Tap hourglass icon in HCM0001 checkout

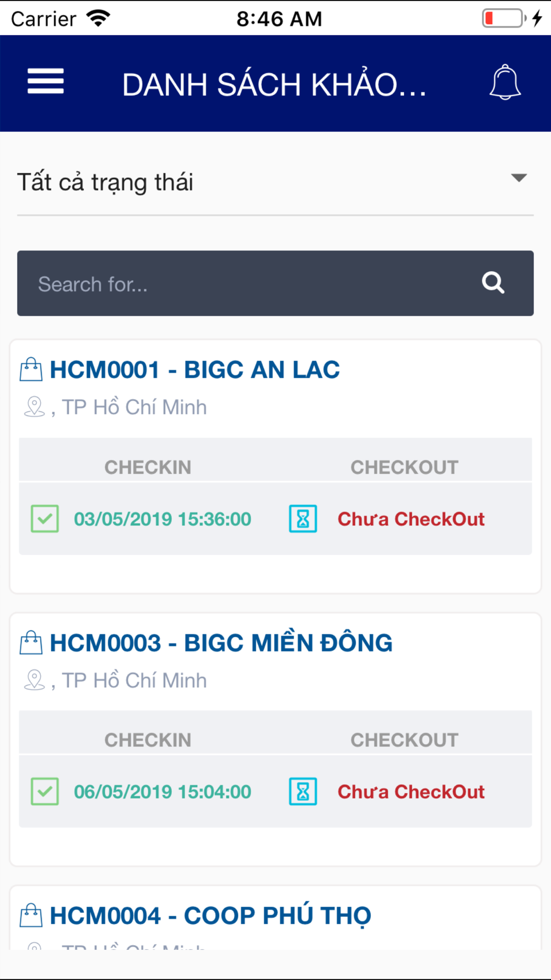click(303, 519)
